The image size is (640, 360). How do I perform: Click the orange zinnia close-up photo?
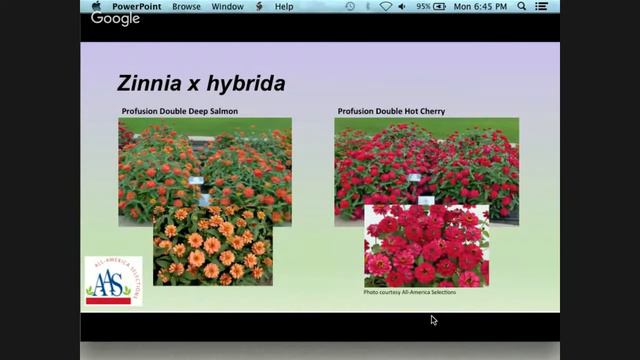(213, 246)
